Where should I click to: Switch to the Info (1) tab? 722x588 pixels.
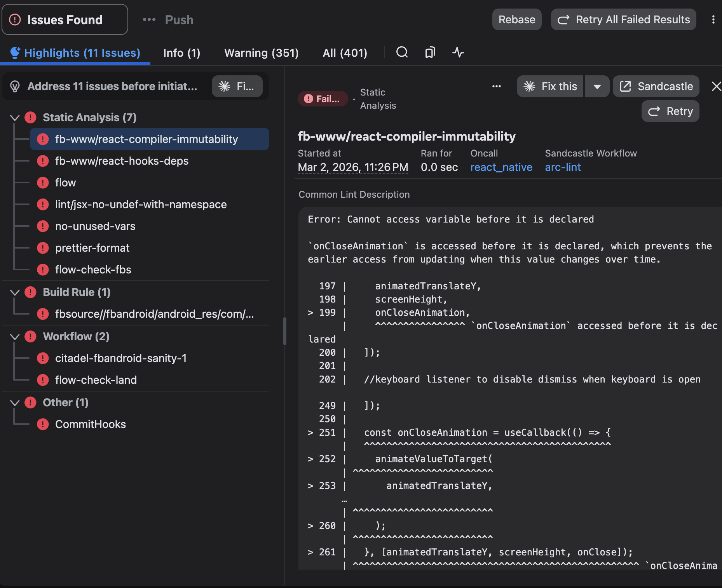click(x=182, y=53)
